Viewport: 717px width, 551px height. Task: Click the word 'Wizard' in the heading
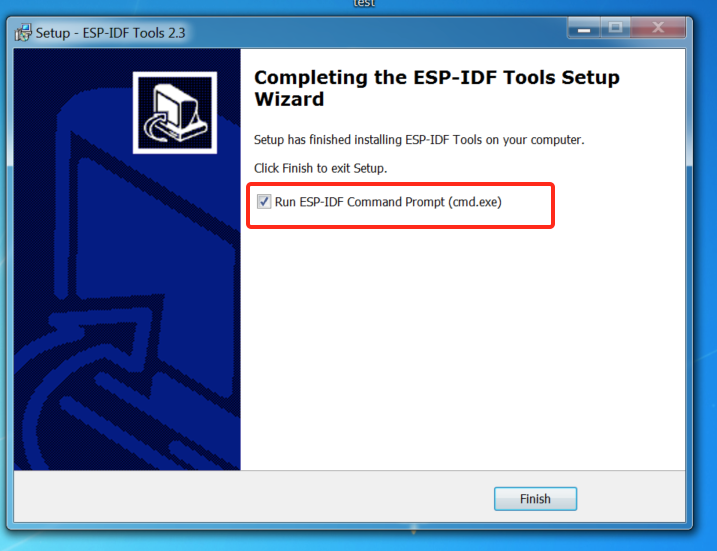[x=289, y=99]
